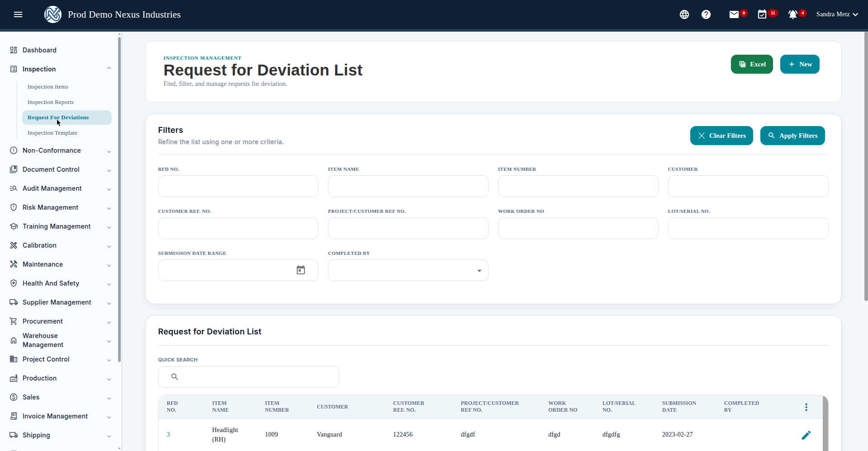Expand the Training Management menu
The width and height of the screenshot is (868, 451).
(x=109, y=227)
